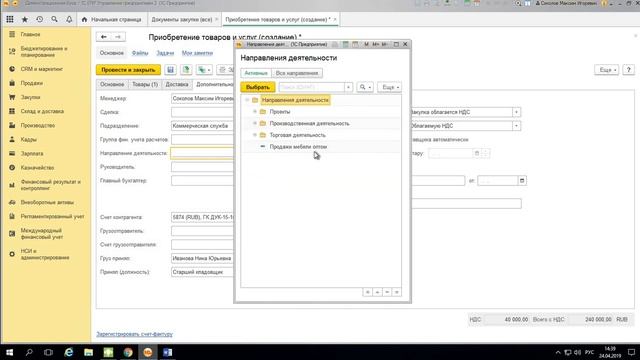
Task: Open НСИ и администрирование sidebar section
Action: tap(45, 254)
